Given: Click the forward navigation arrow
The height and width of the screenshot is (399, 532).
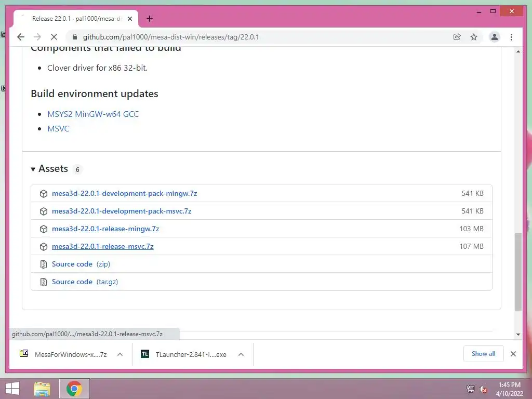Looking at the screenshot, I should (x=37, y=37).
